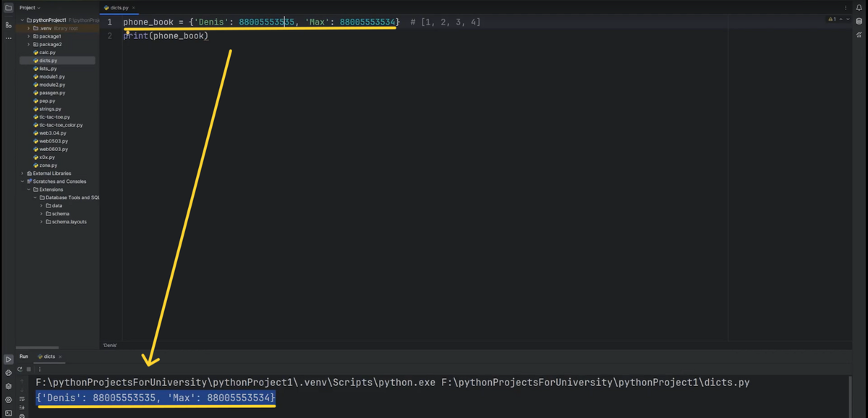Expand the package1 folder
This screenshot has width=868, height=418.
(x=28, y=36)
